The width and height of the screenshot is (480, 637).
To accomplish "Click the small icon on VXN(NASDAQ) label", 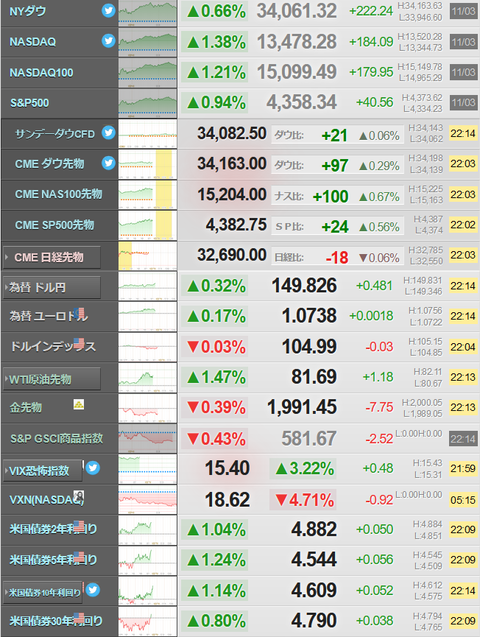I will click(79, 496).
